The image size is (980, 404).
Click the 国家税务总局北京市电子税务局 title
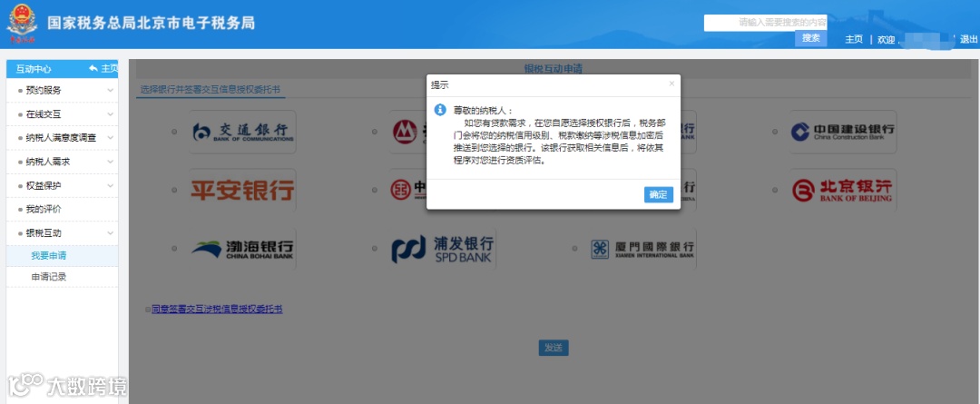point(152,23)
